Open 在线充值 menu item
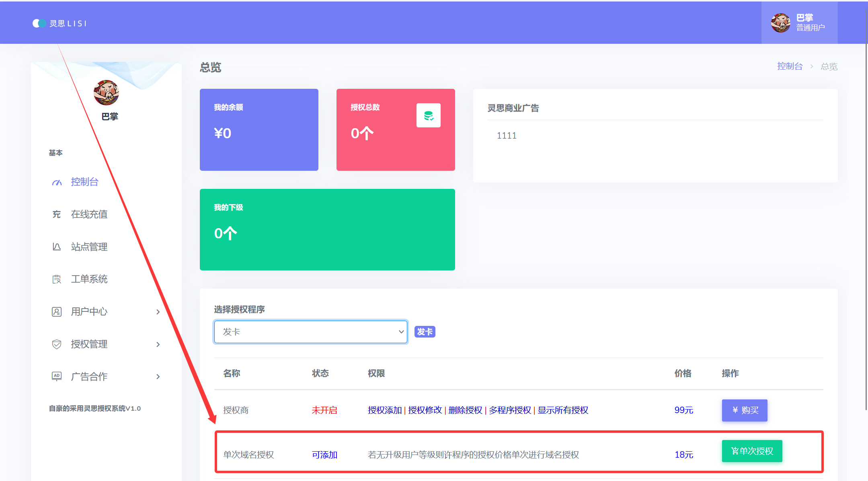 [89, 215]
